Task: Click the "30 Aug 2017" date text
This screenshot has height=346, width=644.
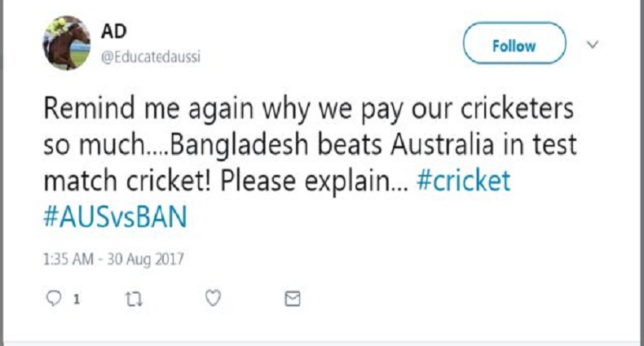Action: [146, 260]
